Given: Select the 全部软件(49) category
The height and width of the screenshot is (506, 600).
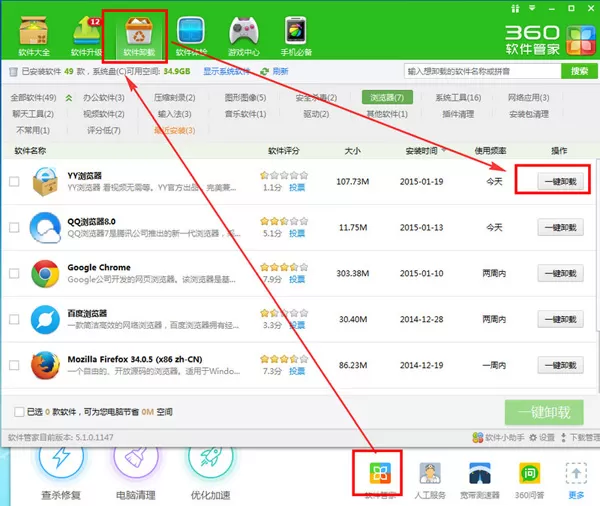Looking at the screenshot, I should (x=33, y=98).
